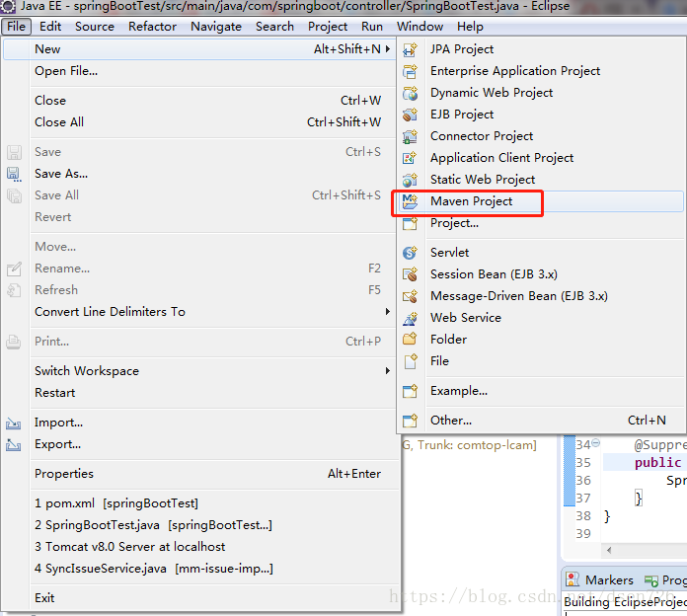Viewport: 687px width, 616px height.
Task: Click the EJB Project icon
Action: click(x=410, y=115)
